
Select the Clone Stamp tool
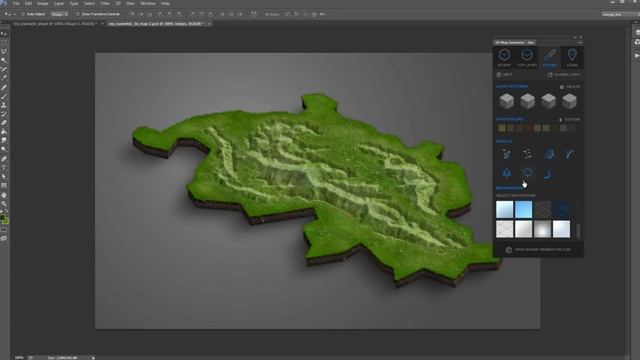coord(4,105)
